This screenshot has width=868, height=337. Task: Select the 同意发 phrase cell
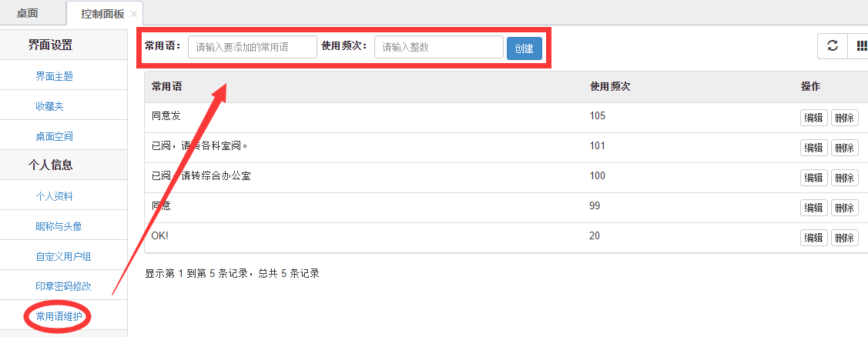coord(166,116)
